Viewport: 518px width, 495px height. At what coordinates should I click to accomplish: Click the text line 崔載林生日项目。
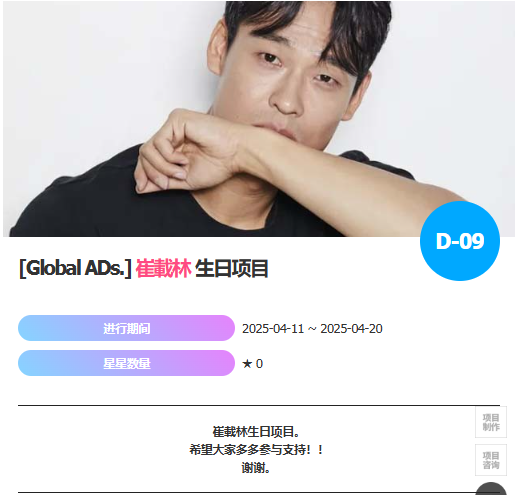(x=256, y=432)
